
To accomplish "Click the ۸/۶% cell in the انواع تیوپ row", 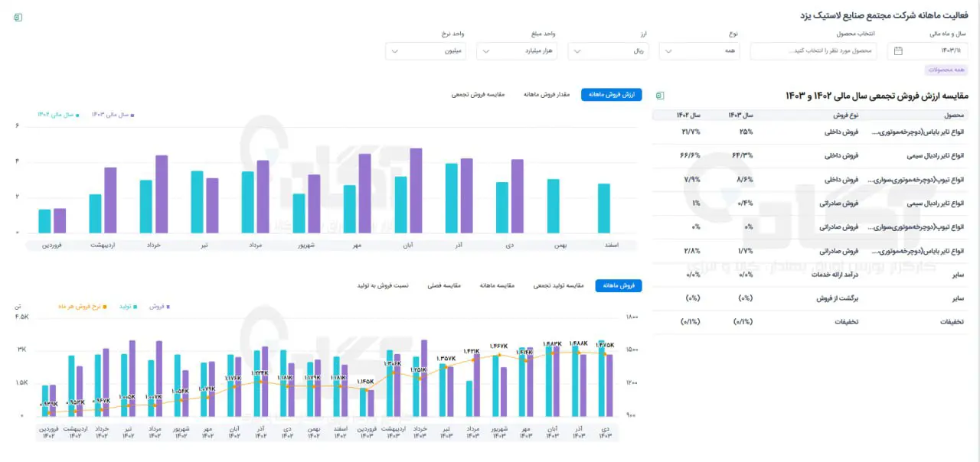I will click(x=745, y=180).
